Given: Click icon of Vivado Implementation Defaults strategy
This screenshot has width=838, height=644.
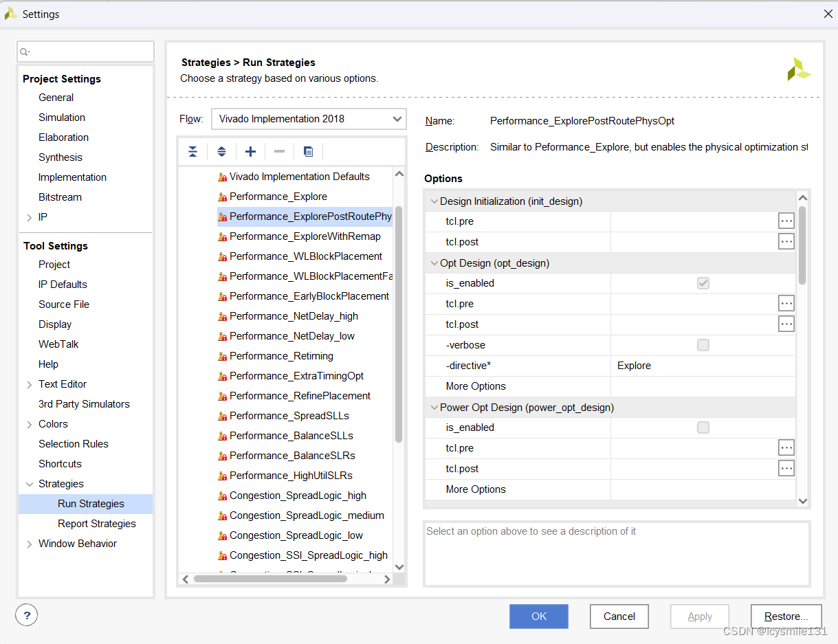Looking at the screenshot, I should coord(222,177).
